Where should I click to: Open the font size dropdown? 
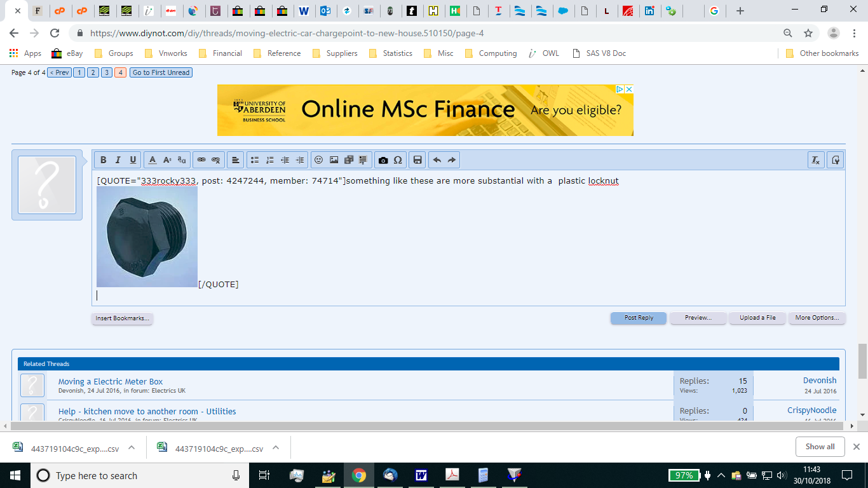[167, 160]
